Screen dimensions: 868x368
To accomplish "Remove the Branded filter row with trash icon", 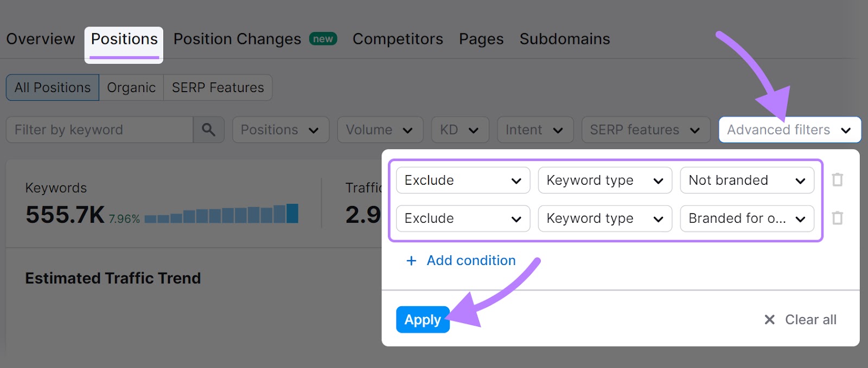I will click(x=837, y=219).
